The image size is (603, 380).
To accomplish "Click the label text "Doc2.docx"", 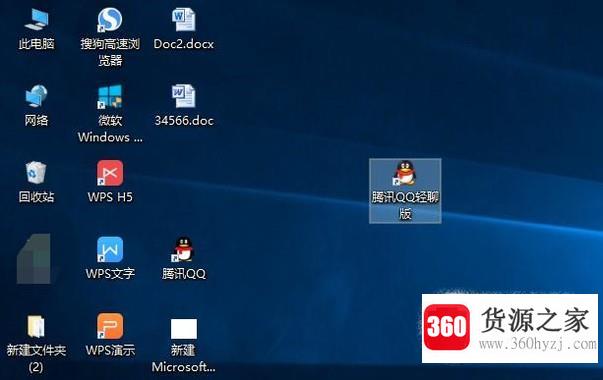I will 183,44.
